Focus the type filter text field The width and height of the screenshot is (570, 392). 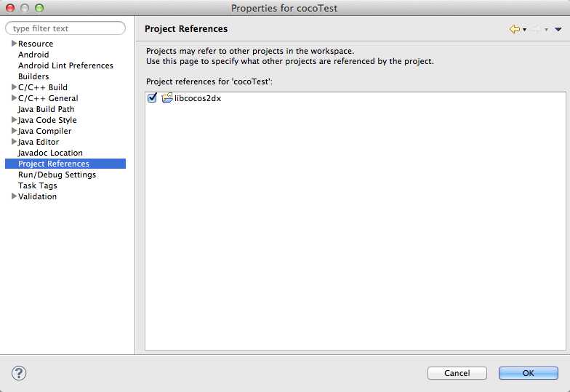pos(65,28)
